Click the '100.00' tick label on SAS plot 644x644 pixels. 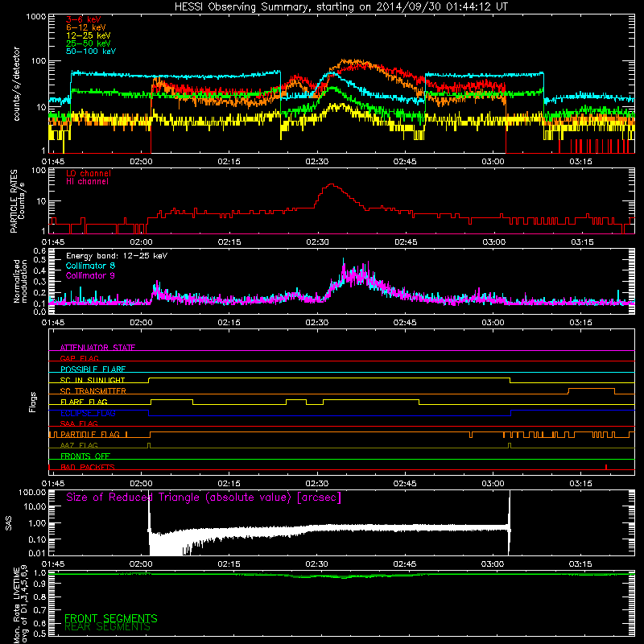tap(32, 493)
